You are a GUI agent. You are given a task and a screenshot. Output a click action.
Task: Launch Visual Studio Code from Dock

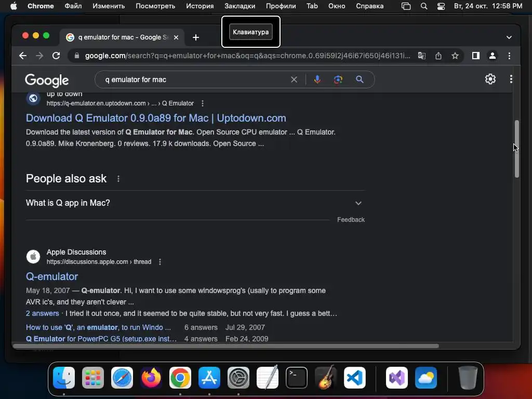point(354,378)
